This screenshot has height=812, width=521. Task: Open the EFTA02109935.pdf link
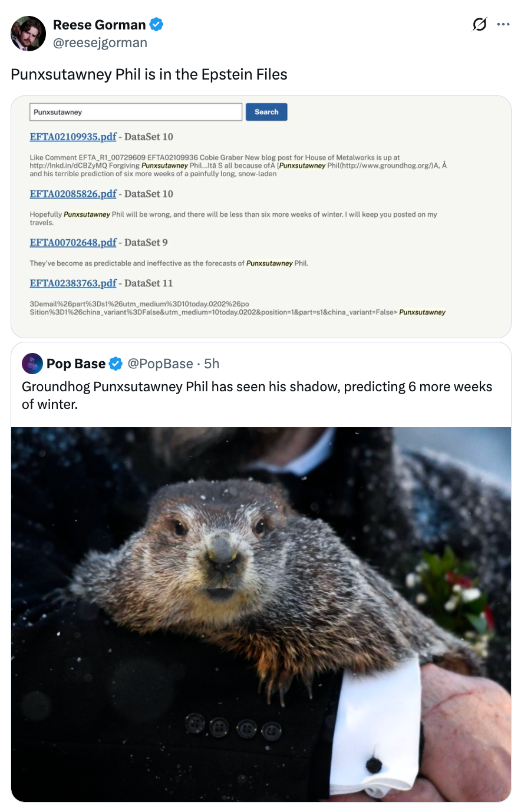click(73, 137)
